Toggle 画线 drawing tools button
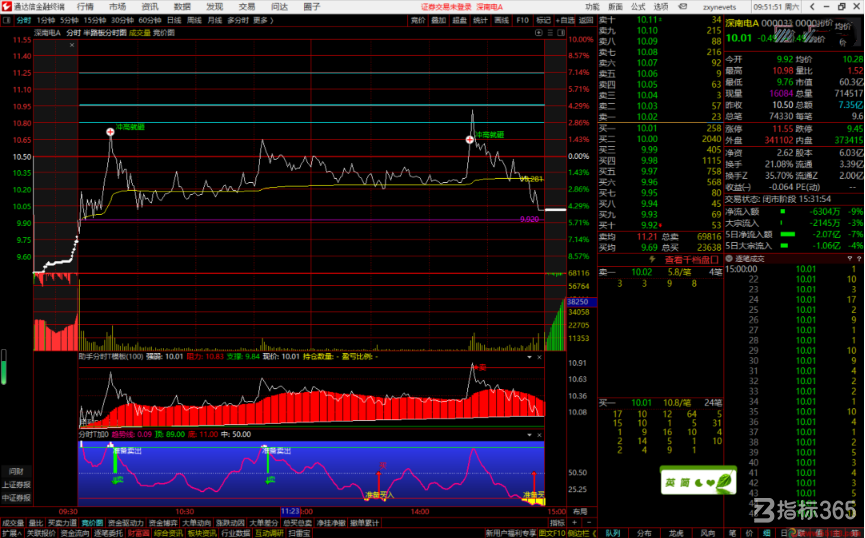 coord(501,20)
